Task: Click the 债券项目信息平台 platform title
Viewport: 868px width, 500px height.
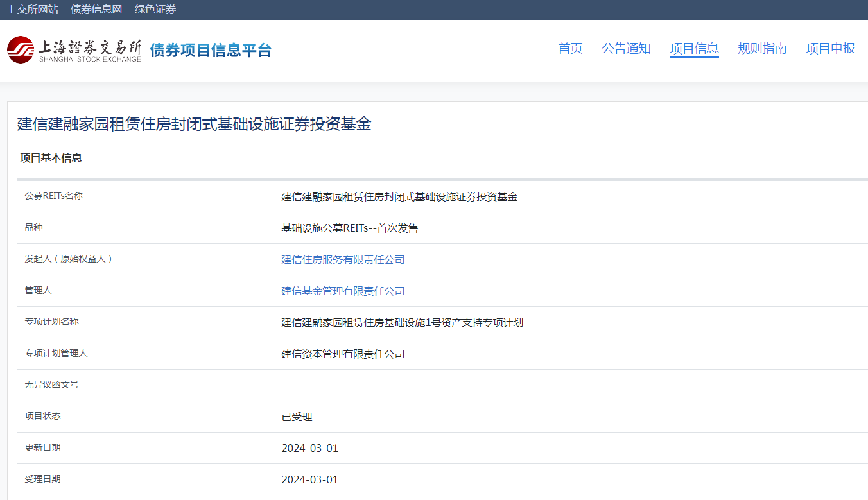Action: [x=211, y=51]
